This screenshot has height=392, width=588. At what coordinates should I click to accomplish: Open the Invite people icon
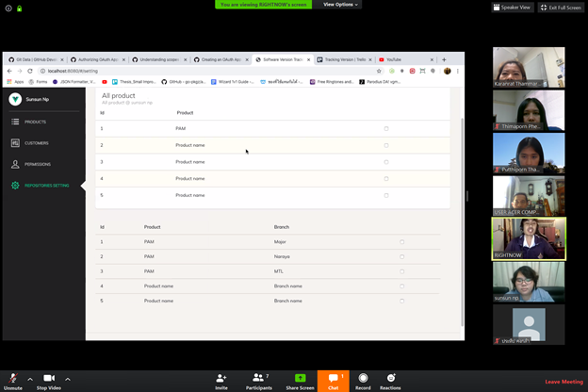(x=221, y=377)
